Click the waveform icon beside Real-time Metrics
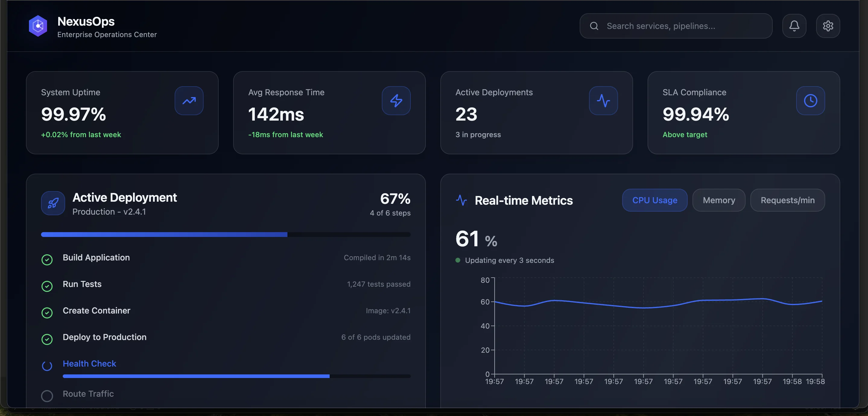Viewport: 868px width, 416px height. coord(462,200)
